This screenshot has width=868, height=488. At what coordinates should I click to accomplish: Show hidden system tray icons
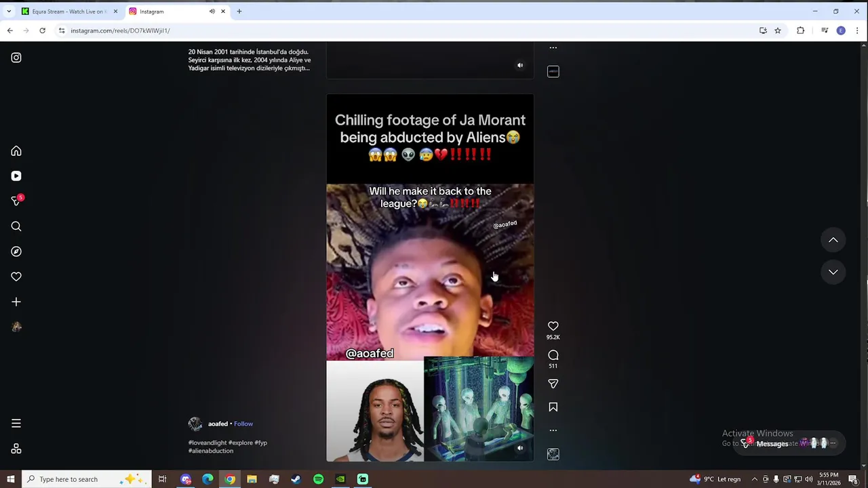tap(754, 479)
